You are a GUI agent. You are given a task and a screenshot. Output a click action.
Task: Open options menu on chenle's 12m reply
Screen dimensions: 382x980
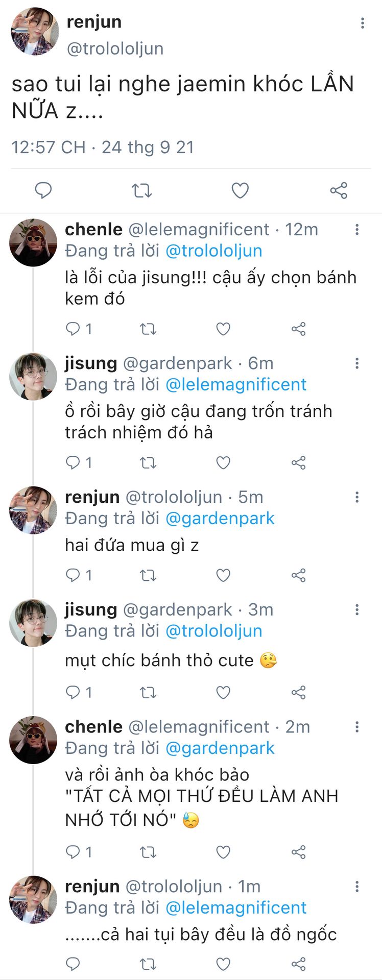click(x=357, y=230)
